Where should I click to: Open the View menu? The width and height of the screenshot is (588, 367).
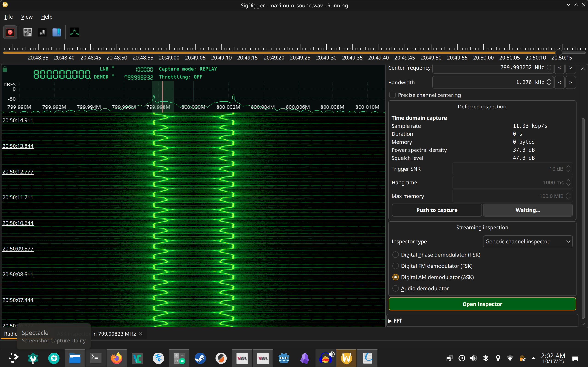(26, 17)
